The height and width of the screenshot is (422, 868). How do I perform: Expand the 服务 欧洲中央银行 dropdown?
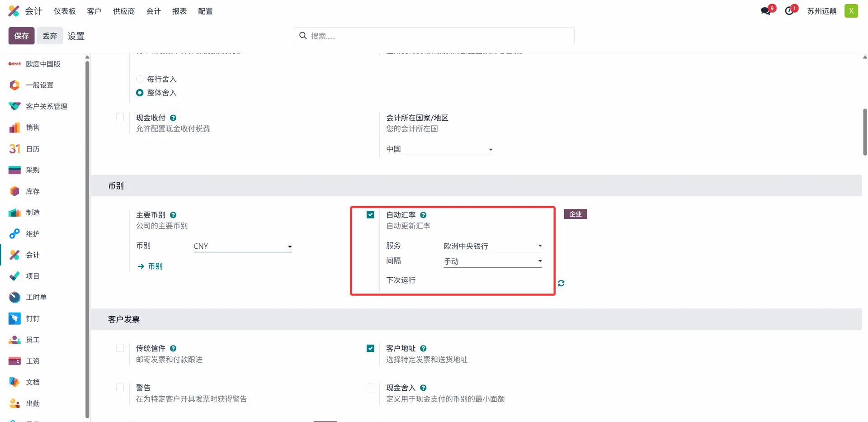pos(493,246)
